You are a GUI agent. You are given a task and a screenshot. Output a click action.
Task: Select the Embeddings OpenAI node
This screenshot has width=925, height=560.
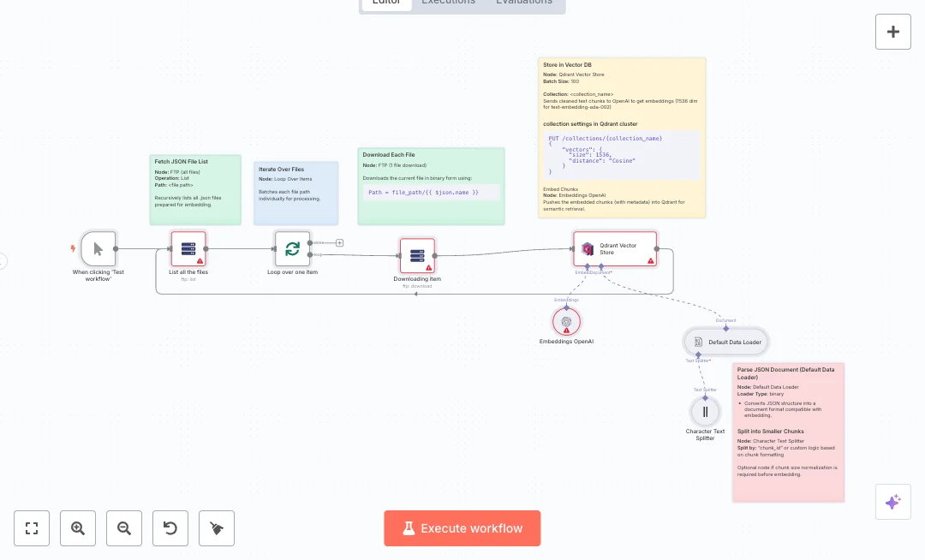[x=566, y=321]
